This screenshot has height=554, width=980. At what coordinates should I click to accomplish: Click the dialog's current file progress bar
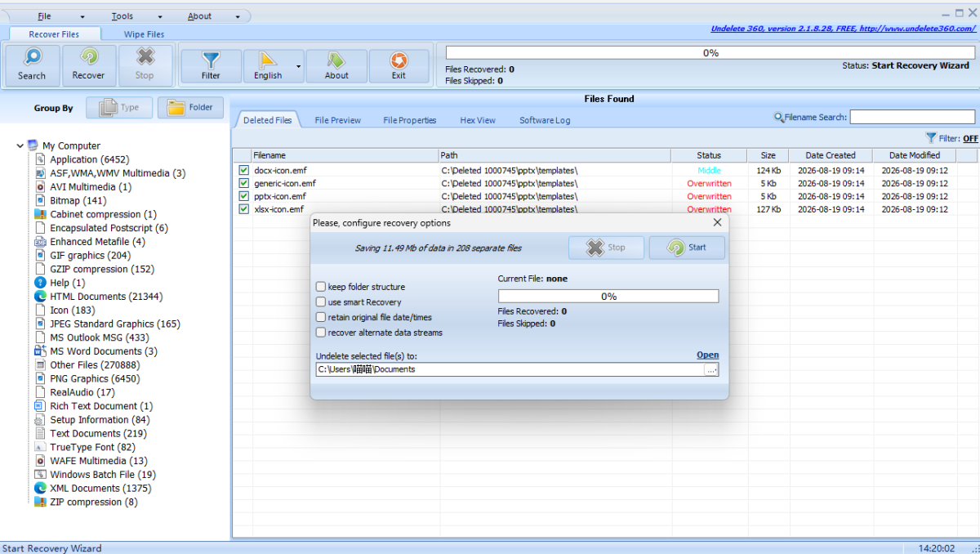[x=608, y=297]
